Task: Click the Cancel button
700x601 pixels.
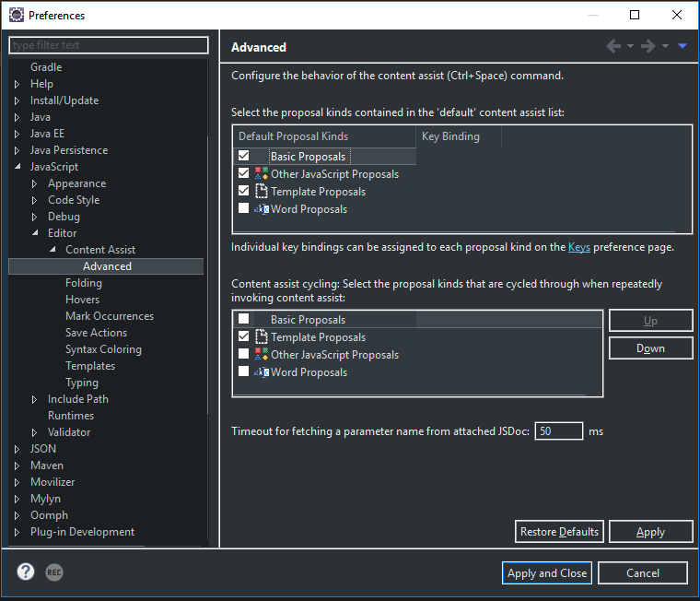Action: click(x=643, y=572)
